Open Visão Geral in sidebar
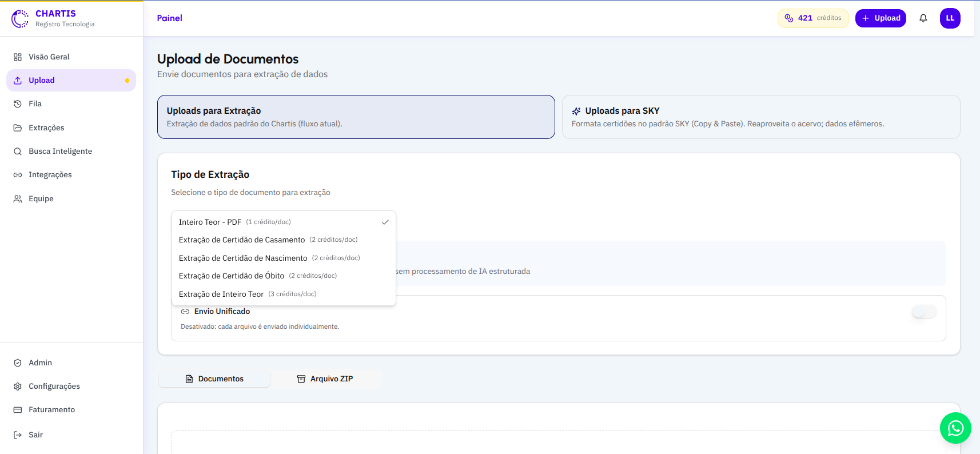This screenshot has height=454, width=980. pyautogui.click(x=71, y=57)
